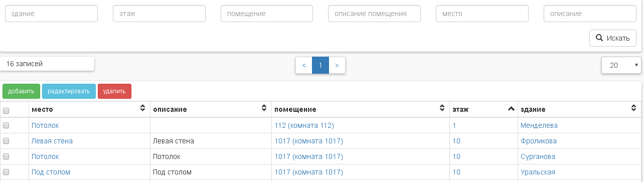The width and height of the screenshot is (644, 182).
Task: Check the Левая стена row checkbox
Action: point(6,141)
